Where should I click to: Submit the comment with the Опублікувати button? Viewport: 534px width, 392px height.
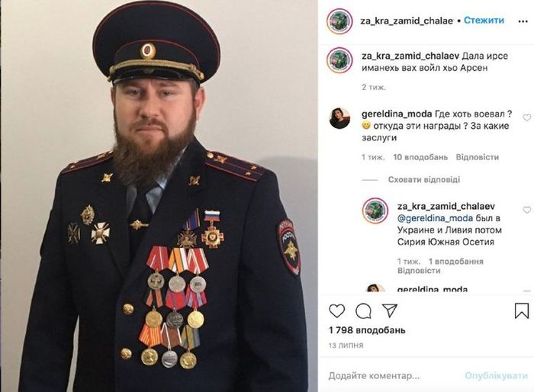click(x=496, y=376)
